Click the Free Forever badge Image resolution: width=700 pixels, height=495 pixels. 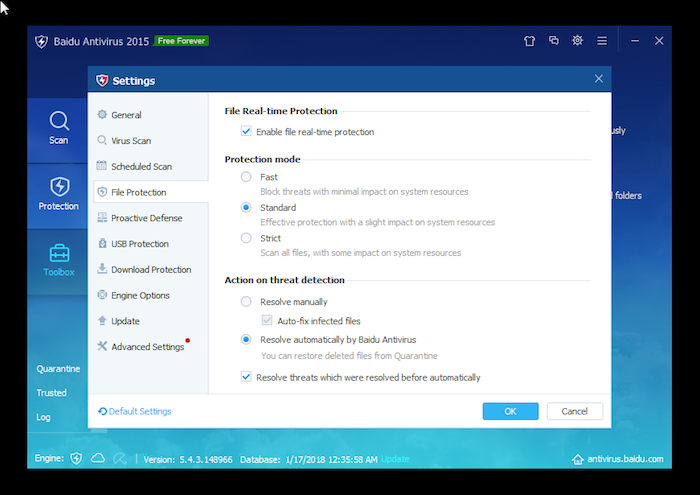181,41
